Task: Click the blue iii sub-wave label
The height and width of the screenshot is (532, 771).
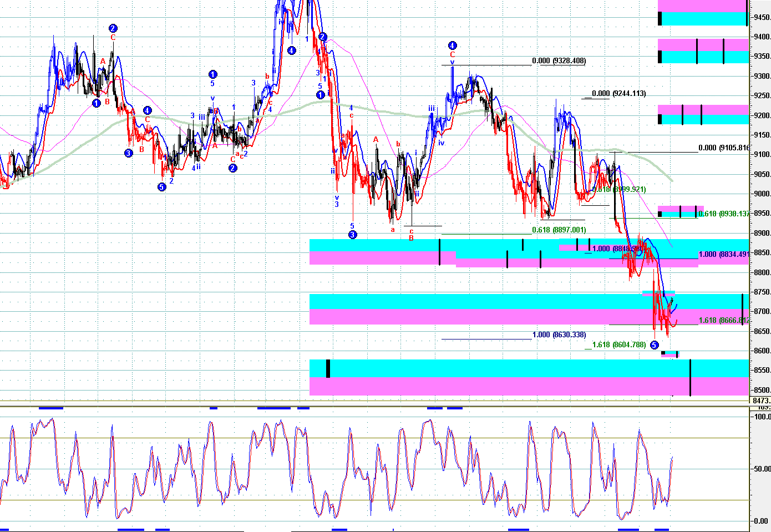Action: click(431, 109)
